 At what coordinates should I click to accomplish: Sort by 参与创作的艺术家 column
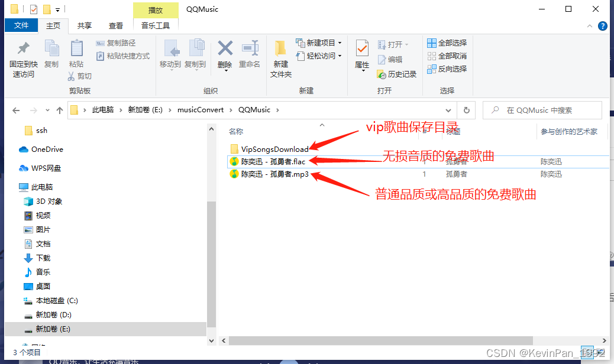pyautogui.click(x=569, y=132)
